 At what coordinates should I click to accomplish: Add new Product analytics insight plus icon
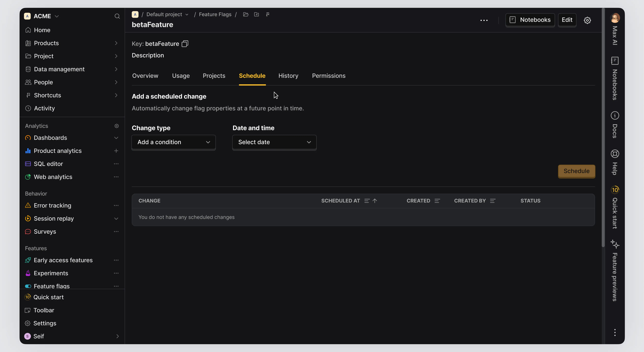click(116, 151)
